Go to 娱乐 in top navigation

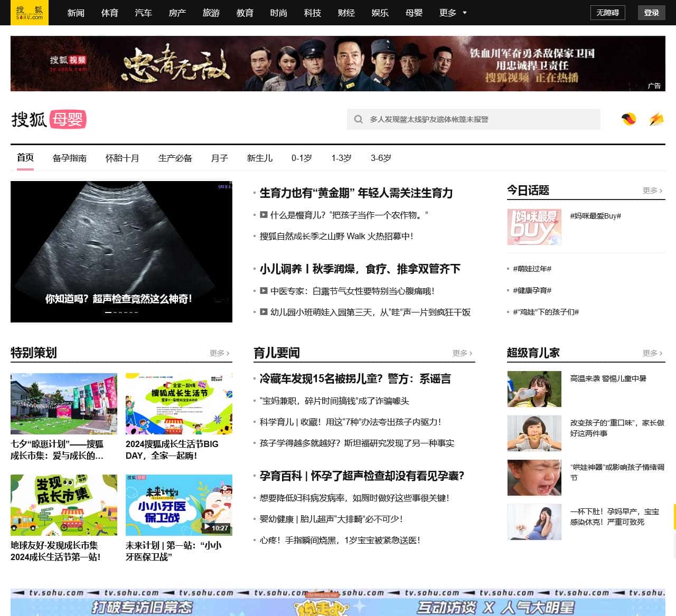pos(380,13)
